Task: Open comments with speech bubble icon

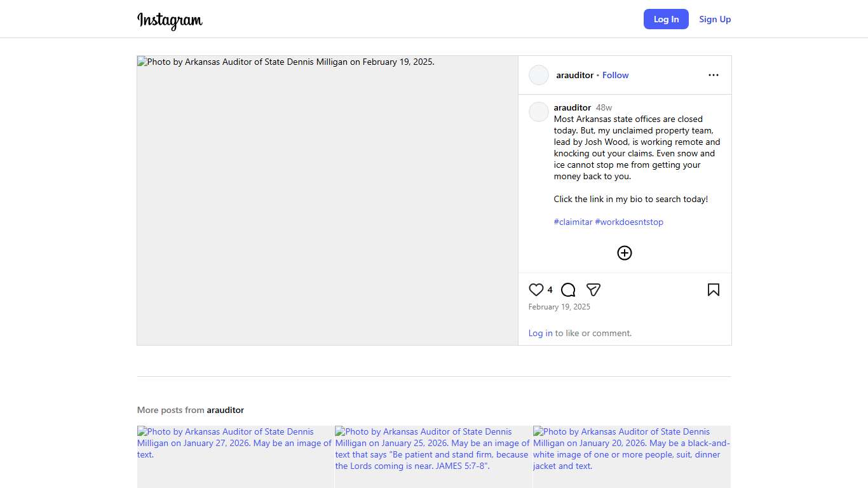Action: pos(568,290)
